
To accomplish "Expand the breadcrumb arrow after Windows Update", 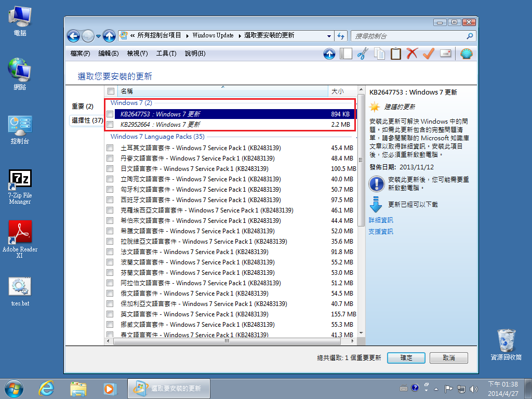I will pos(239,36).
